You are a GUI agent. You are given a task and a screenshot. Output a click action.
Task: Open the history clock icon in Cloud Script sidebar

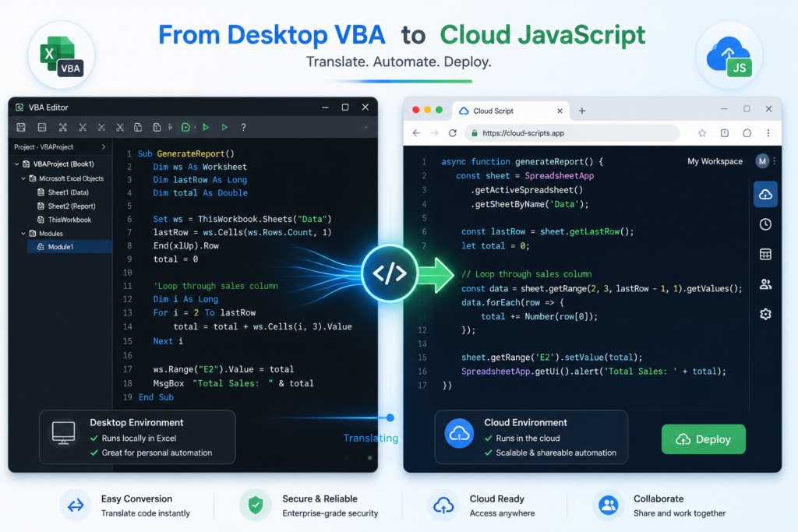765,224
